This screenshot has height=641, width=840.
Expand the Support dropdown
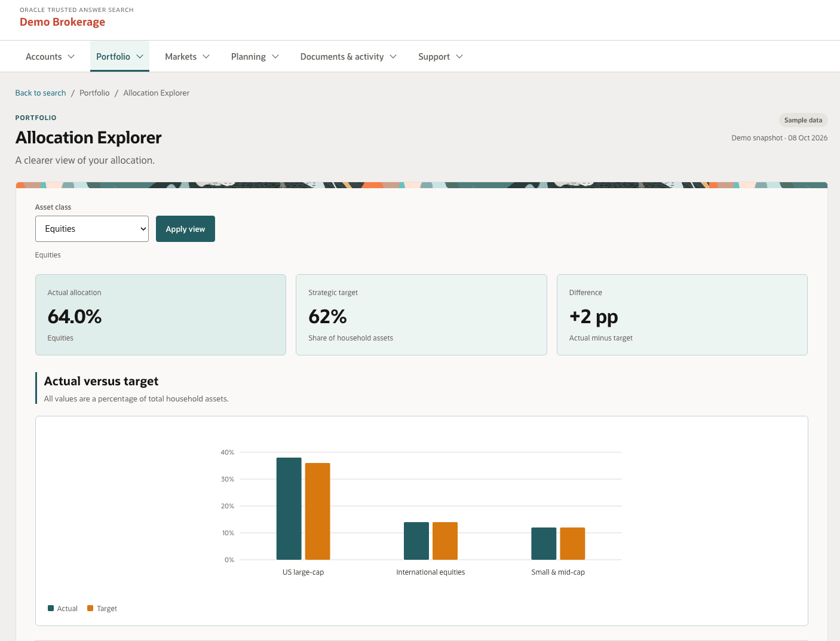[440, 57]
